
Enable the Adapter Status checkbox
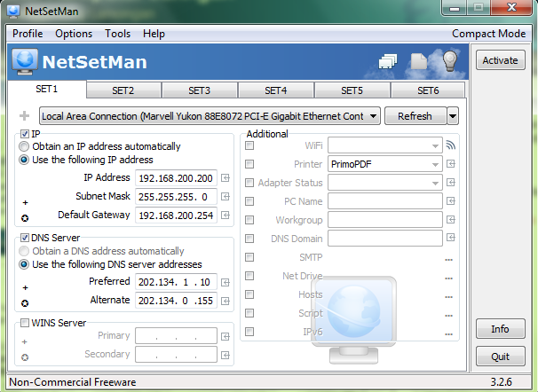click(249, 183)
